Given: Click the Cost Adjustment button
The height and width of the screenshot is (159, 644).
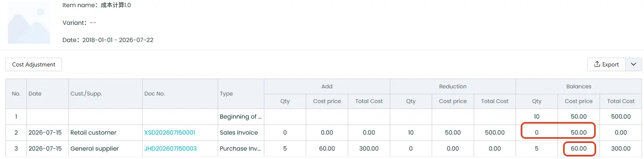Looking at the screenshot, I should (34, 64).
